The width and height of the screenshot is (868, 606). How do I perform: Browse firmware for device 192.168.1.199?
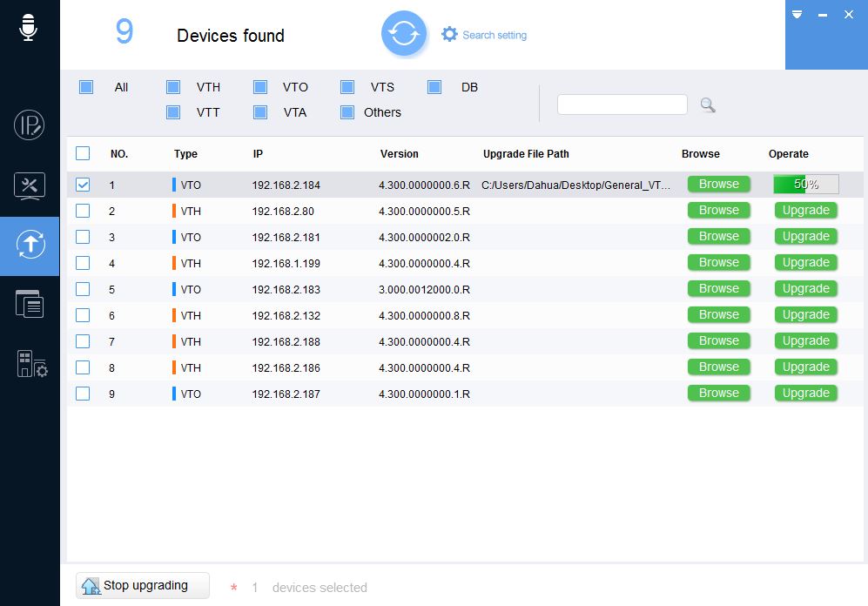coord(718,262)
